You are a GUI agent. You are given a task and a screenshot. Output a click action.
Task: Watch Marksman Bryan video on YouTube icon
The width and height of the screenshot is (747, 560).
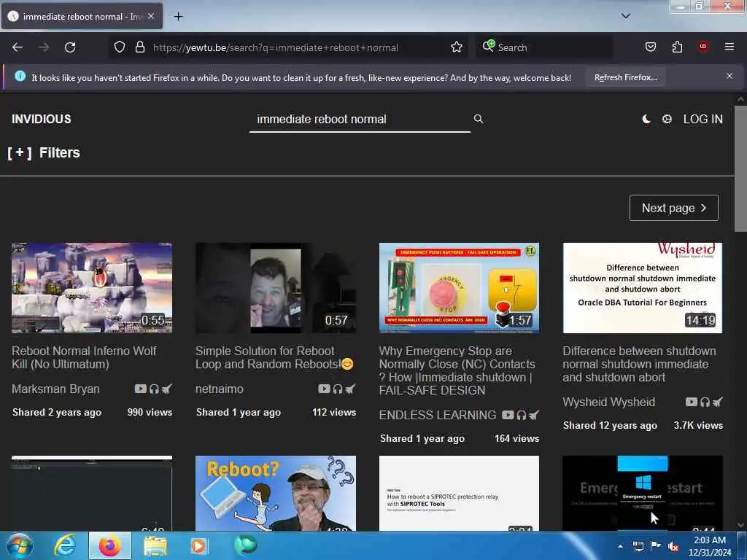(x=141, y=389)
